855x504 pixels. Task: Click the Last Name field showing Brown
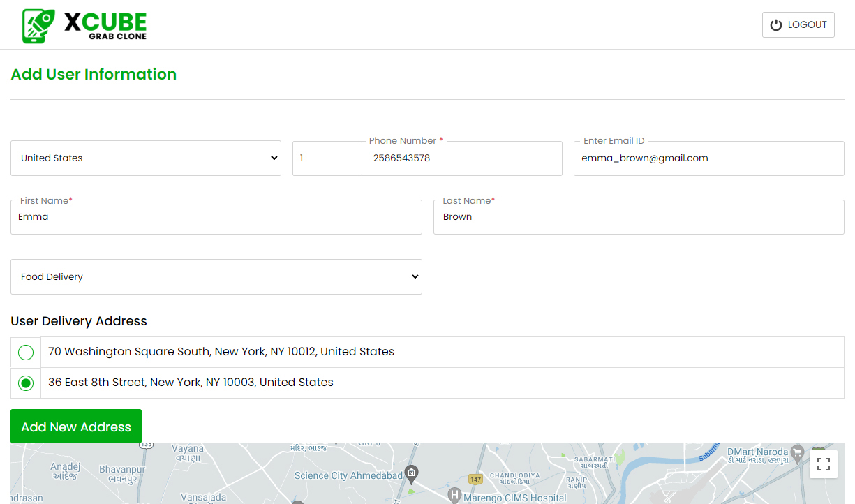[639, 217]
